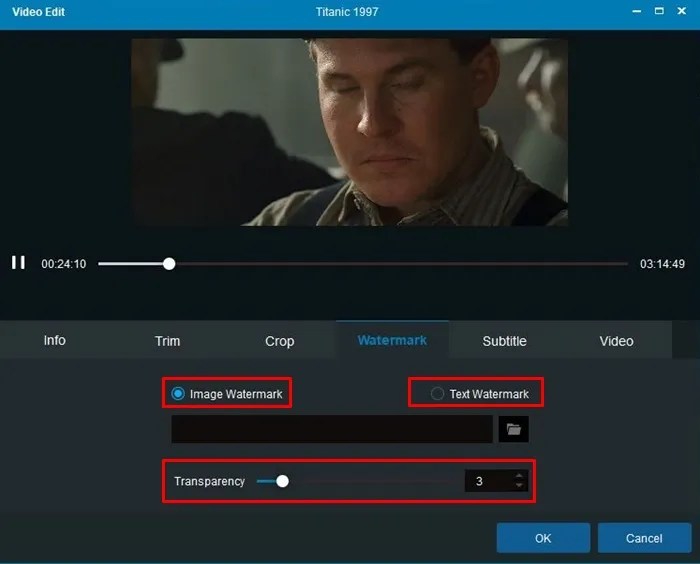This screenshot has width=700, height=564.
Task: Click the Cancel button
Action: pos(644,538)
